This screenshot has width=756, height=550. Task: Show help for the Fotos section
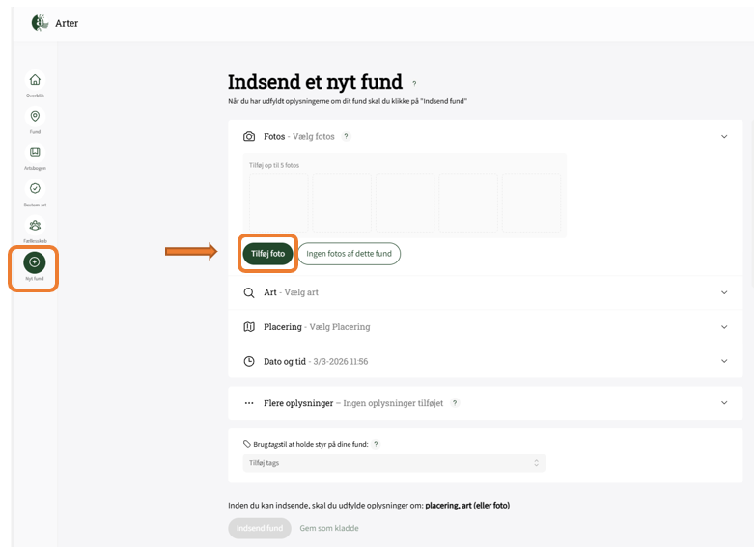pos(346,137)
